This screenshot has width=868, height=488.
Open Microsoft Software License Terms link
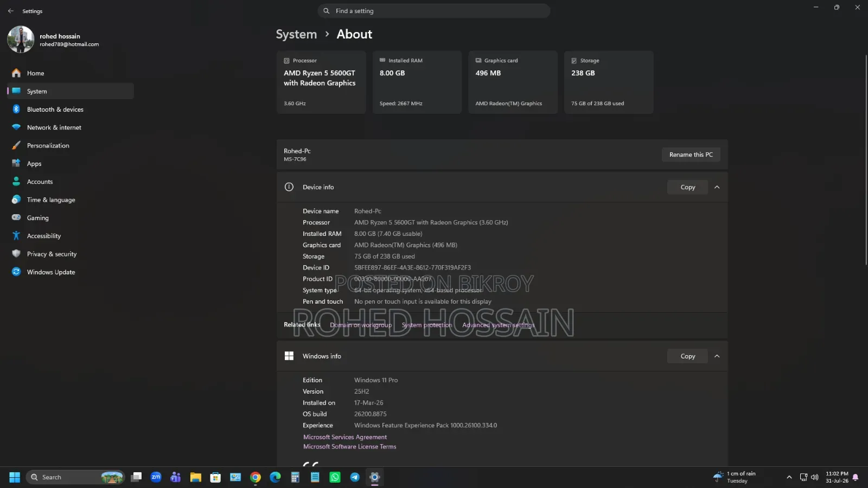coord(350,447)
